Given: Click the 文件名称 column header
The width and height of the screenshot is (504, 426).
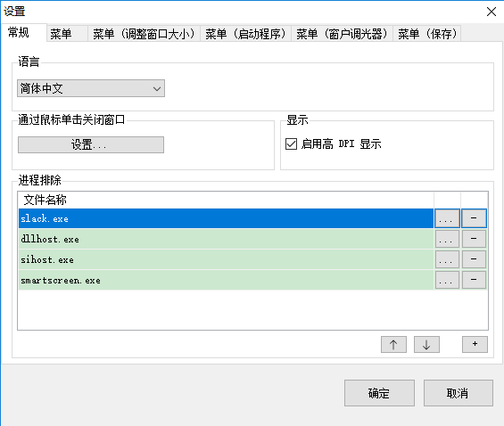Looking at the screenshot, I should point(226,200).
